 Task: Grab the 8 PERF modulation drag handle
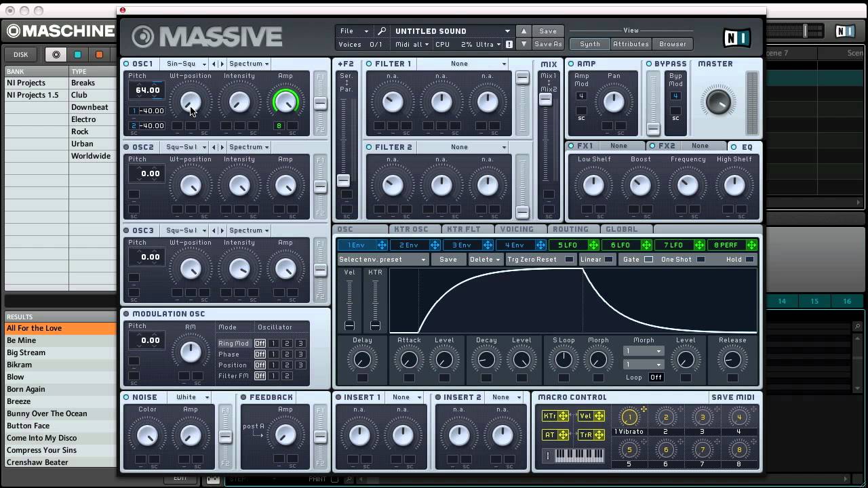[x=751, y=245]
